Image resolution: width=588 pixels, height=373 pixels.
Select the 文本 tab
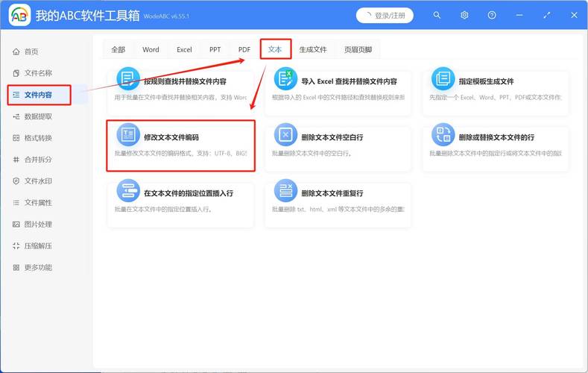[x=275, y=49]
